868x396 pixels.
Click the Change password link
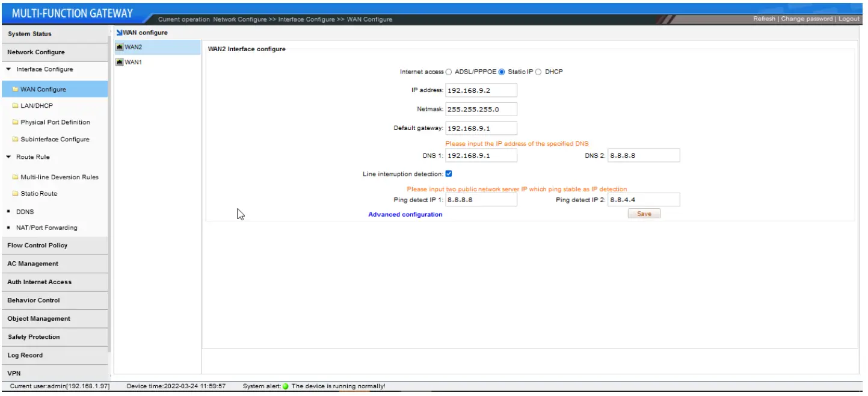[x=807, y=19]
